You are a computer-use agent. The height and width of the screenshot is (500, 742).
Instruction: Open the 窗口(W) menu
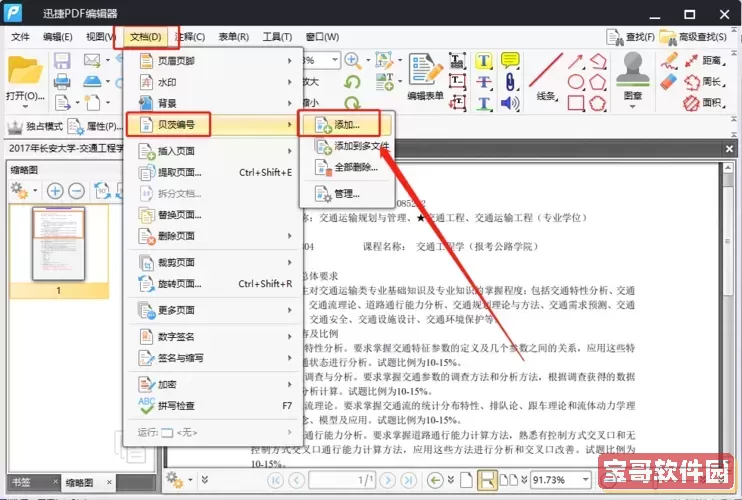(x=322, y=37)
